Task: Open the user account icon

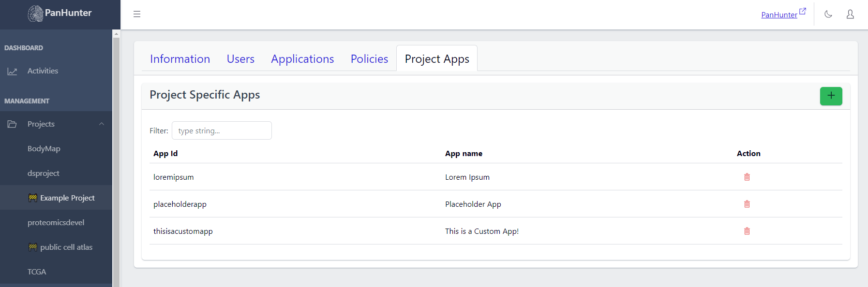Action: (x=850, y=14)
